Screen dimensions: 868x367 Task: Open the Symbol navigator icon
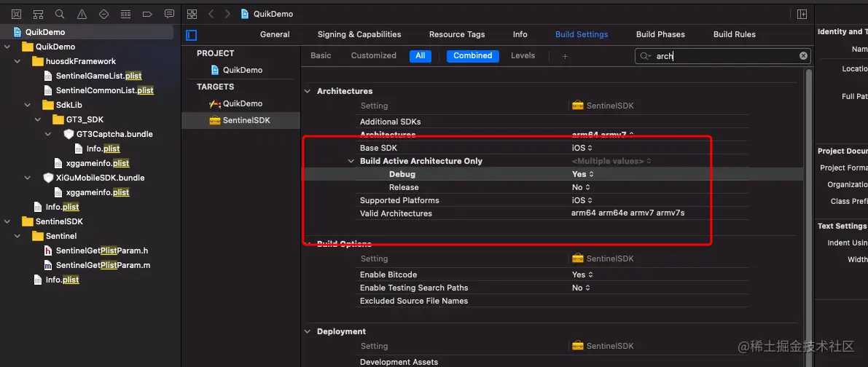coord(38,14)
